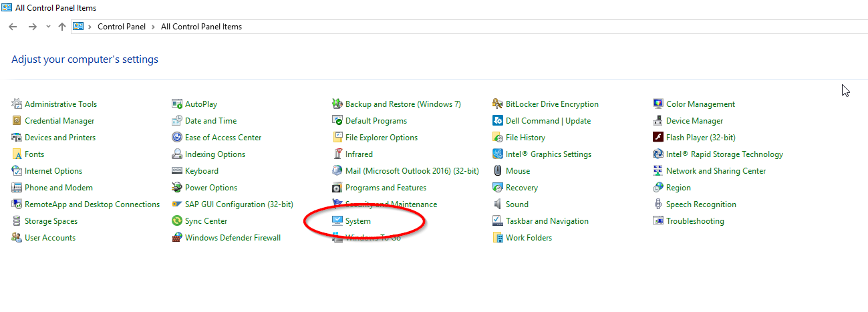
Task: Open Speech Recognition link
Action: click(701, 204)
